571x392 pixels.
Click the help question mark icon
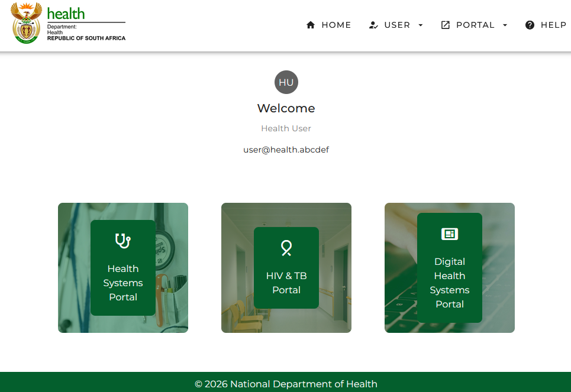tap(530, 25)
